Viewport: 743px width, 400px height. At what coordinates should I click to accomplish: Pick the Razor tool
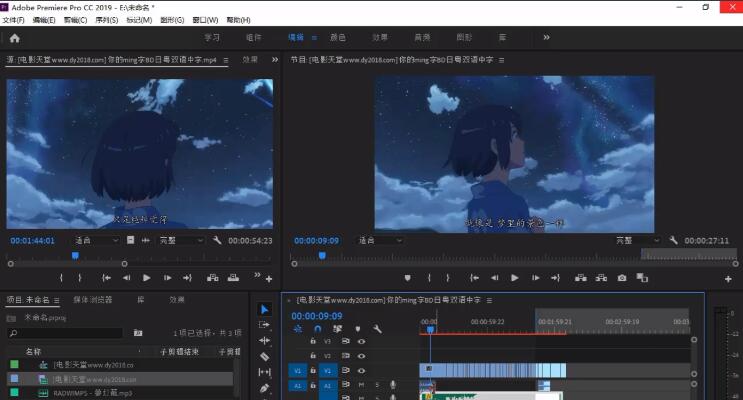pyautogui.click(x=264, y=356)
